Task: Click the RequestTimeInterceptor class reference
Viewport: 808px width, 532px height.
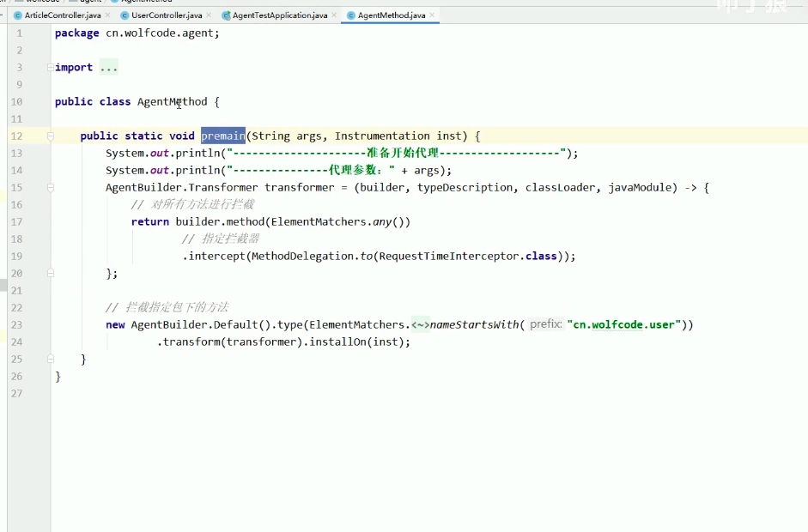Action: click(450, 256)
